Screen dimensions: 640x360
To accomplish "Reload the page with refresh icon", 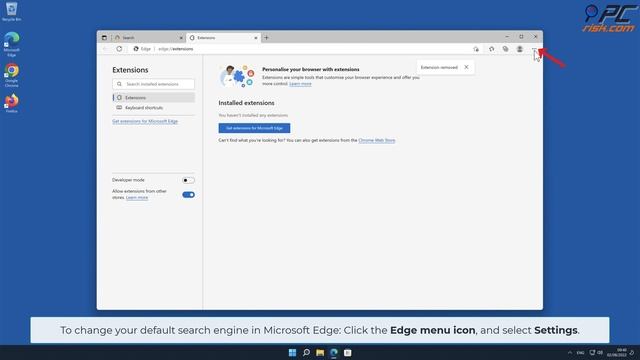I will 119,49.
